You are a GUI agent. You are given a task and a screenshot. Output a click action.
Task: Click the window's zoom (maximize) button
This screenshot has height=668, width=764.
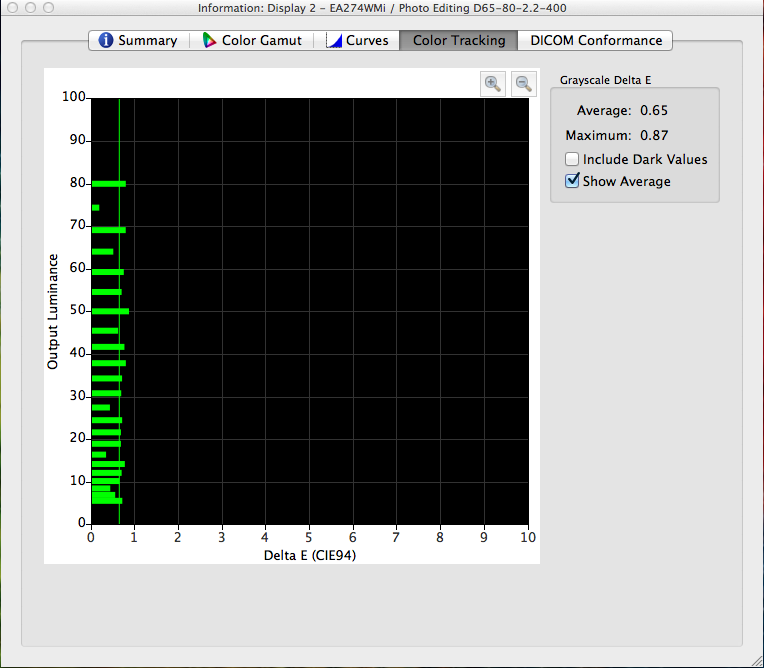pos(48,8)
